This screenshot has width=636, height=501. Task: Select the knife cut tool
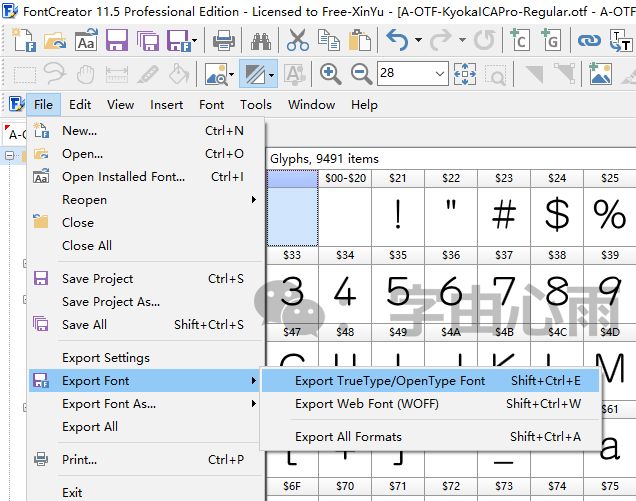click(x=148, y=75)
